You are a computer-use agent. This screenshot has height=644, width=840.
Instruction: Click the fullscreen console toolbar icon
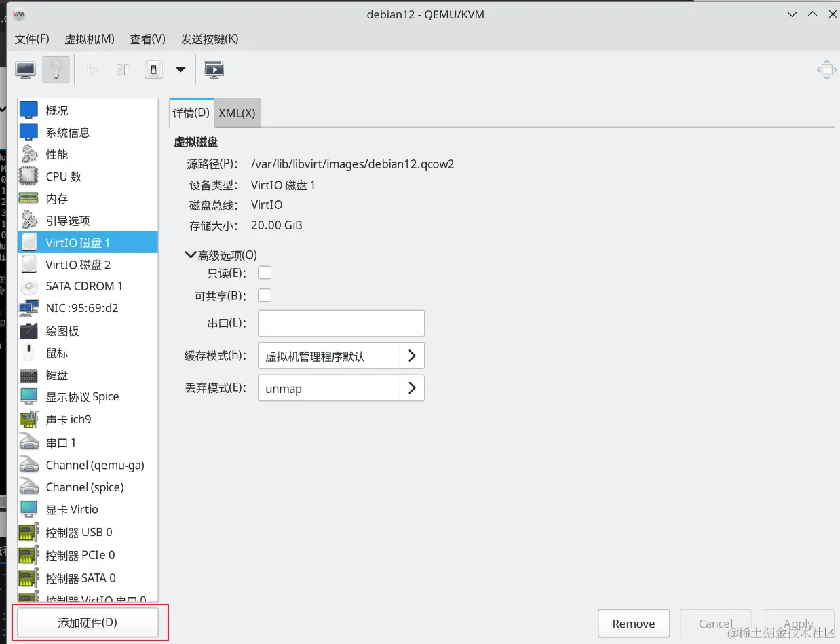pyautogui.click(x=214, y=69)
